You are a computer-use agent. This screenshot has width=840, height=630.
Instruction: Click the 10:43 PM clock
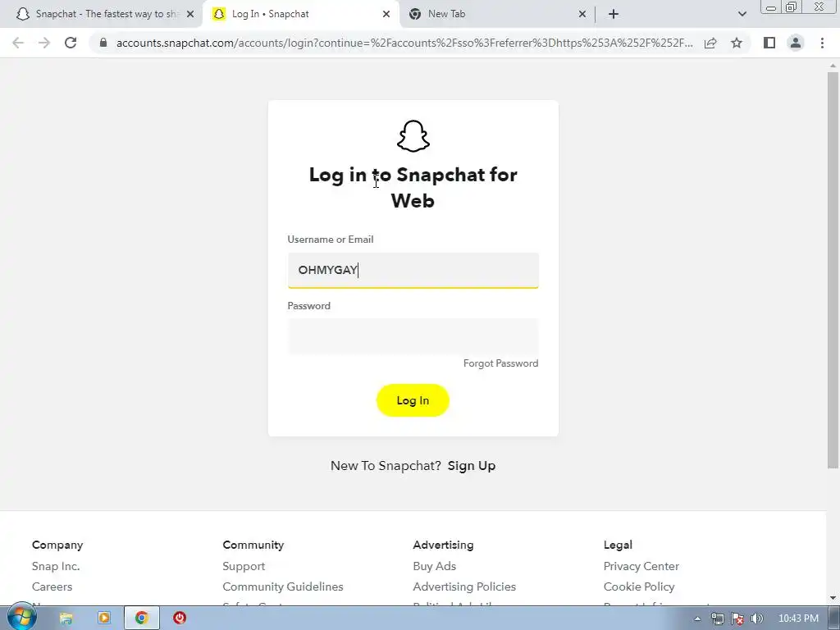798,619
